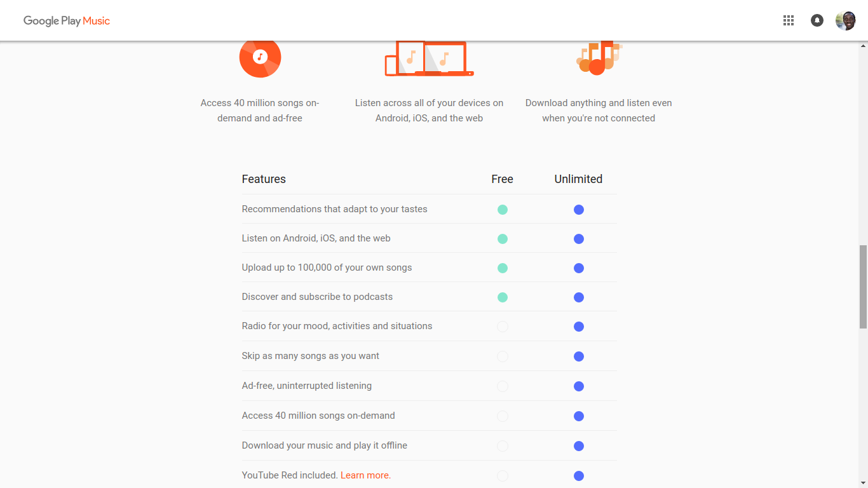This screenshot has height=488, width=868.
Task: Click the Unlimited dot for podcasts row
Action: (x=579, y=297)
